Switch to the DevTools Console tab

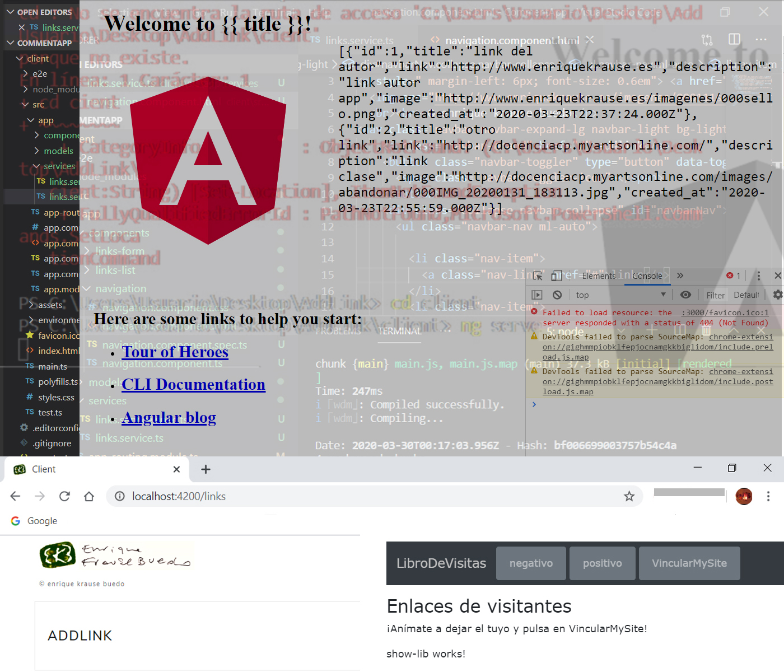pyautogui.click(x=647, y=276)
